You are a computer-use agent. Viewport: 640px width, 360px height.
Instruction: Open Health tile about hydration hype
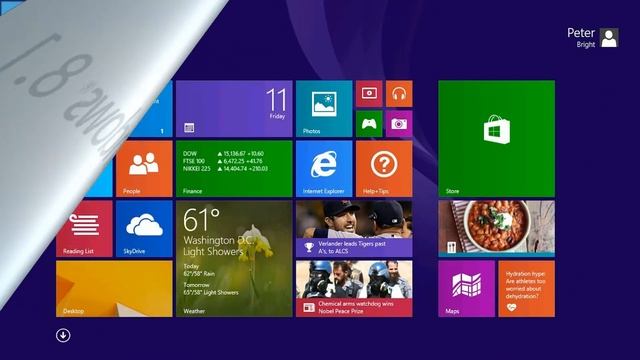point(527,289)
